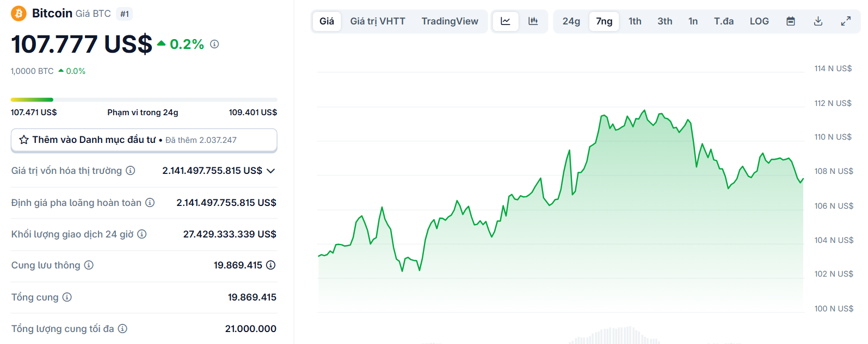Select 7ng time range
868x344 pixels.
[604, 21]
